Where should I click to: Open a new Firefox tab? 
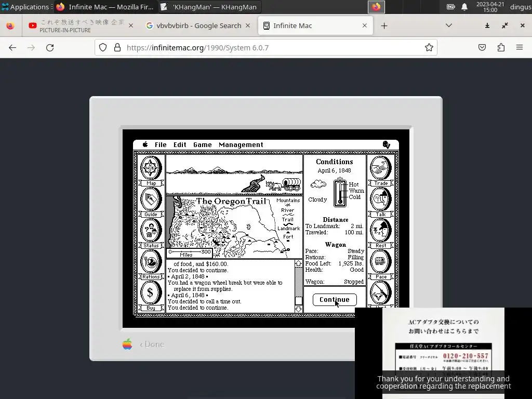(384, 26)
